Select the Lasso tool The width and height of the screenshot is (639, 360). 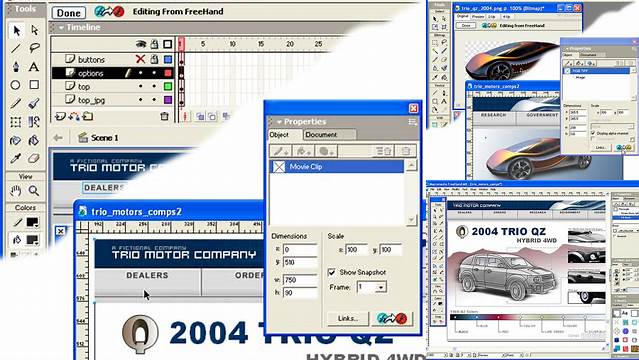click(x=34, y=48)
